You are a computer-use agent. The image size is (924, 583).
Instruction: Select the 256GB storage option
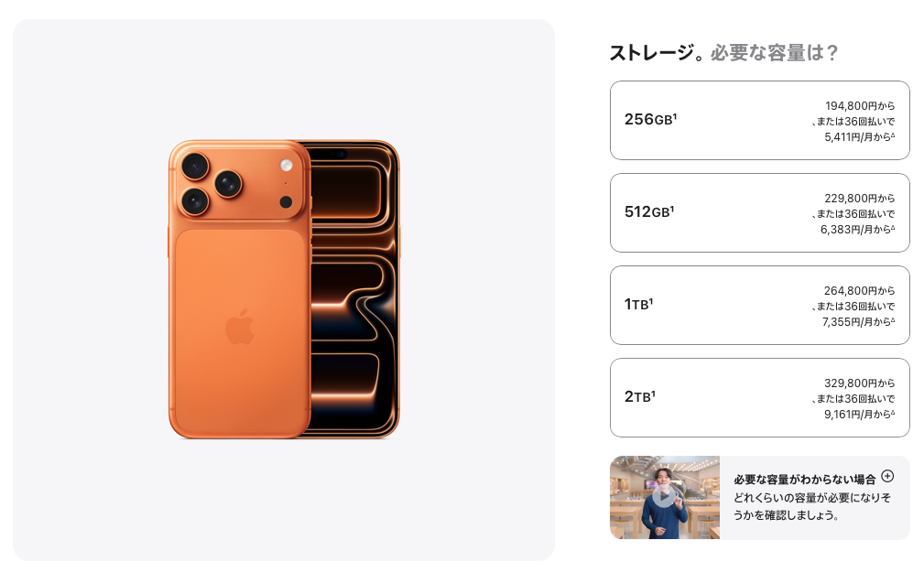(759, 120)
